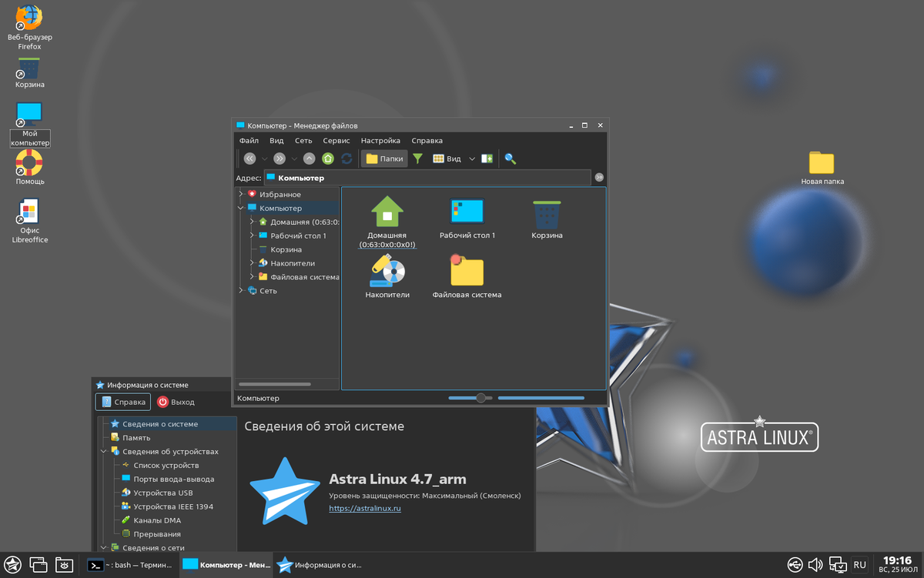Select the Рабочий стол 1 icon in pane
This screenshot has width=924, height=578.
tap(467, 211)
